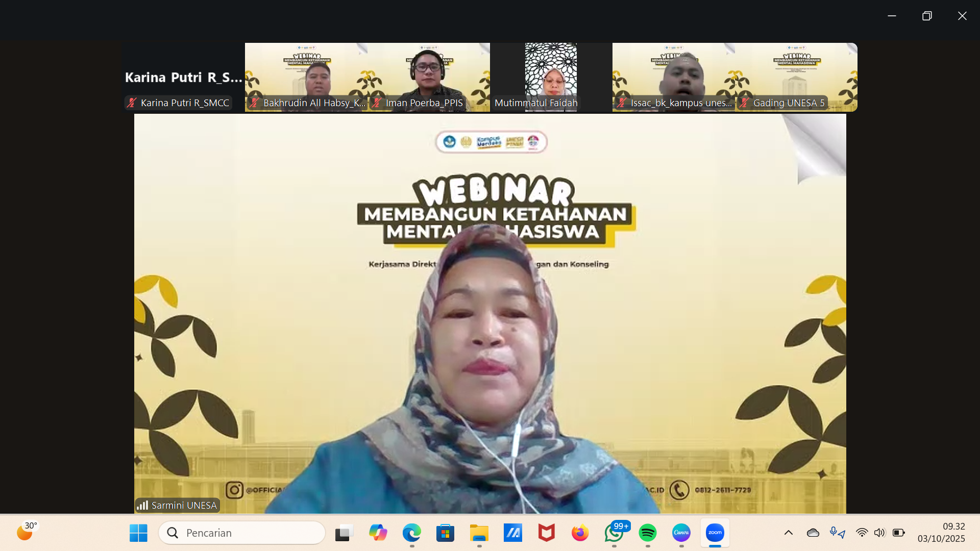Open the weather widget showing 30°

(x=26, y=532)
